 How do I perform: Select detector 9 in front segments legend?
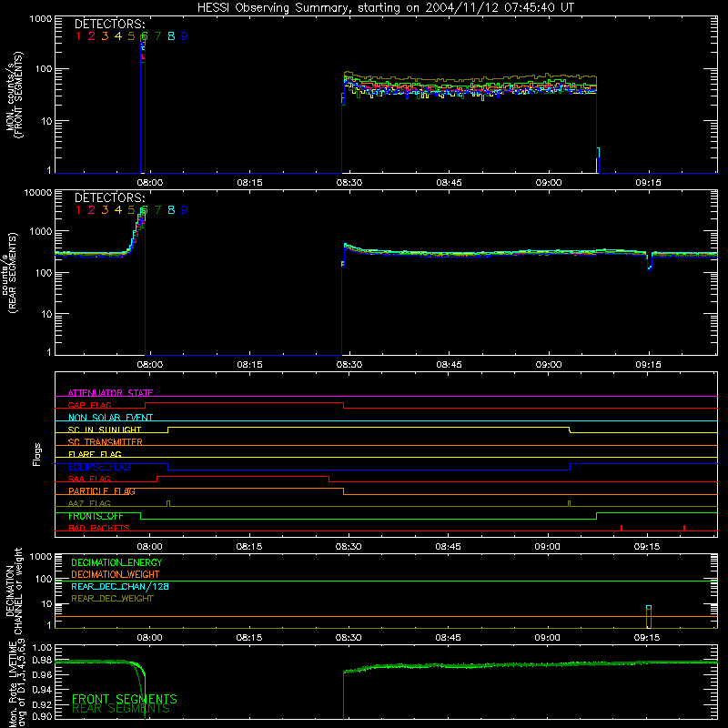coord(185,36)
